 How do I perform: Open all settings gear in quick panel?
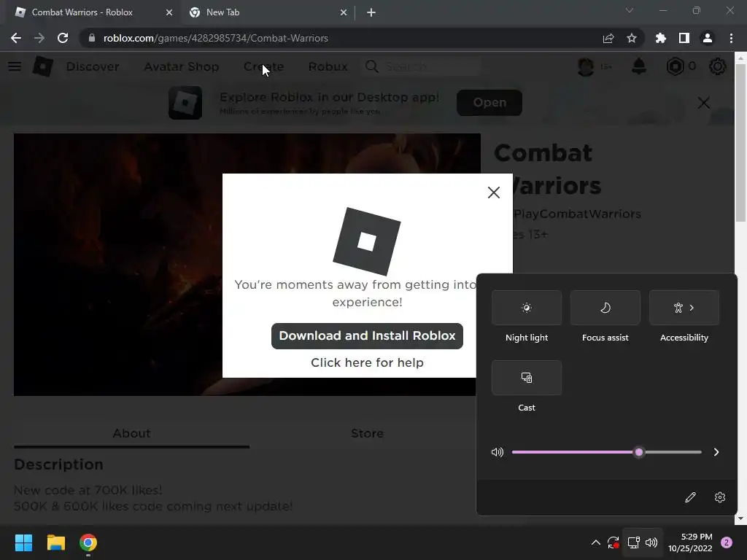click(x=720, y=497)
